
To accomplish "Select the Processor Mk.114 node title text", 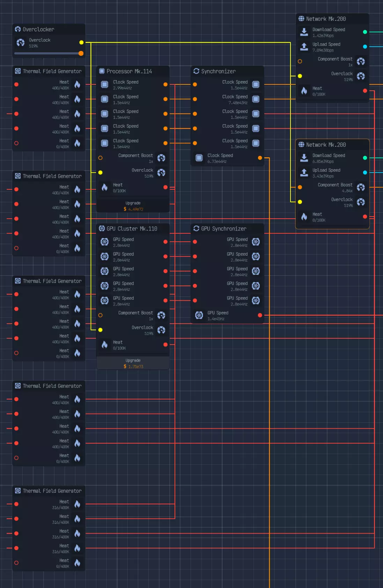I will pos(129,71).
